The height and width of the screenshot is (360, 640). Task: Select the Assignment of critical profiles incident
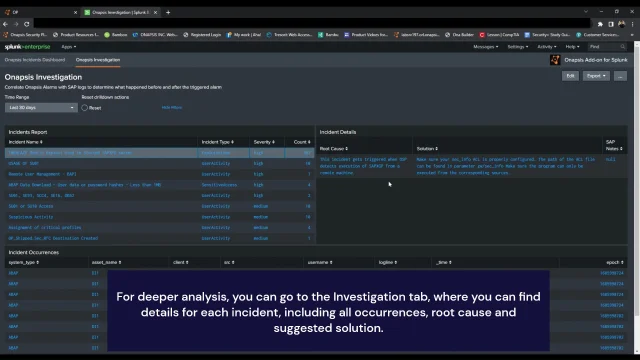tap(160, 227)
